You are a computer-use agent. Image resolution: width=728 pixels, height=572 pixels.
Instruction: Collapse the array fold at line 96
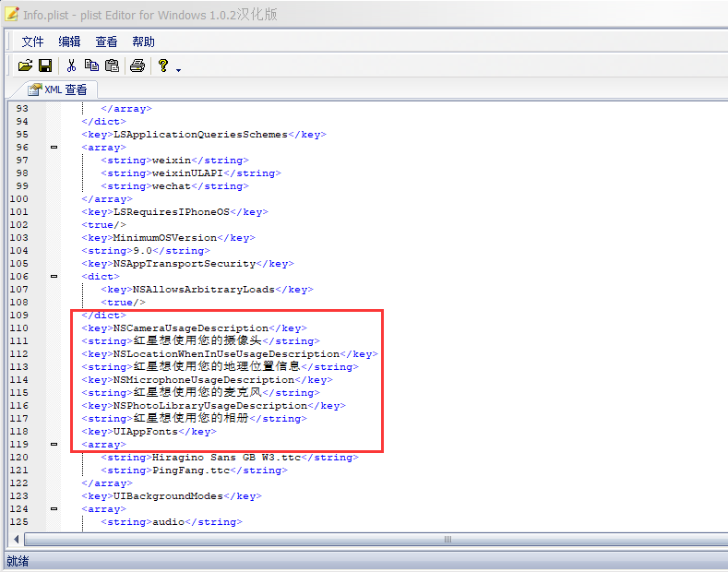pyautogui.click(x=54, y=148)
